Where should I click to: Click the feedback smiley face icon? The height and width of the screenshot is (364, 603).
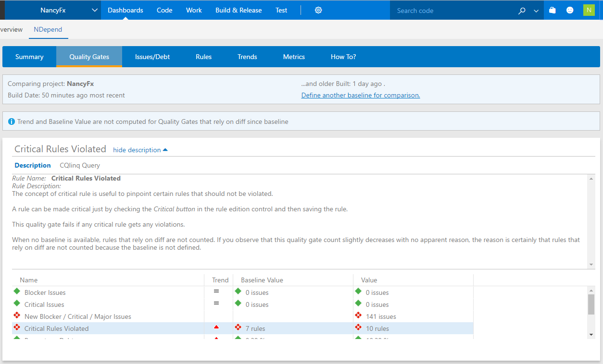[570, 10]
